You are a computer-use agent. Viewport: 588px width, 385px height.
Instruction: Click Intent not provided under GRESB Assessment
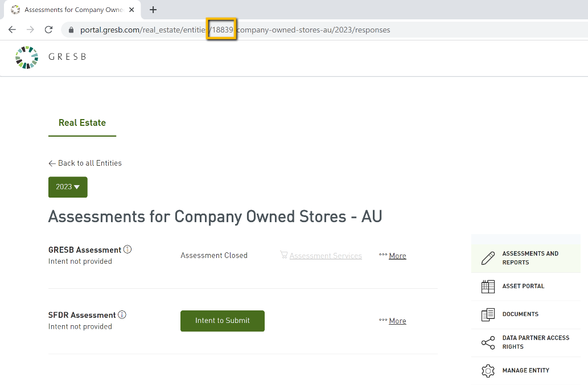tap(80, 261)
